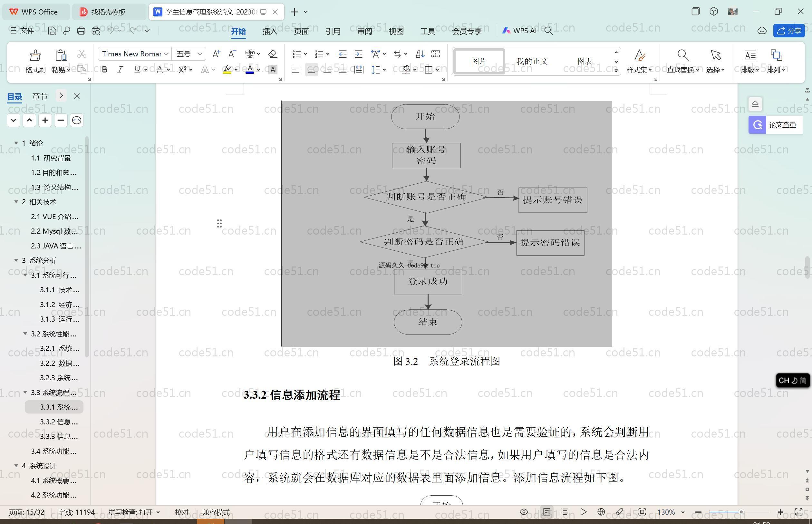Collapse the 3.3 系统流程 outline node
The height and width of the screenshot is (524, 812).
point(25,392)
